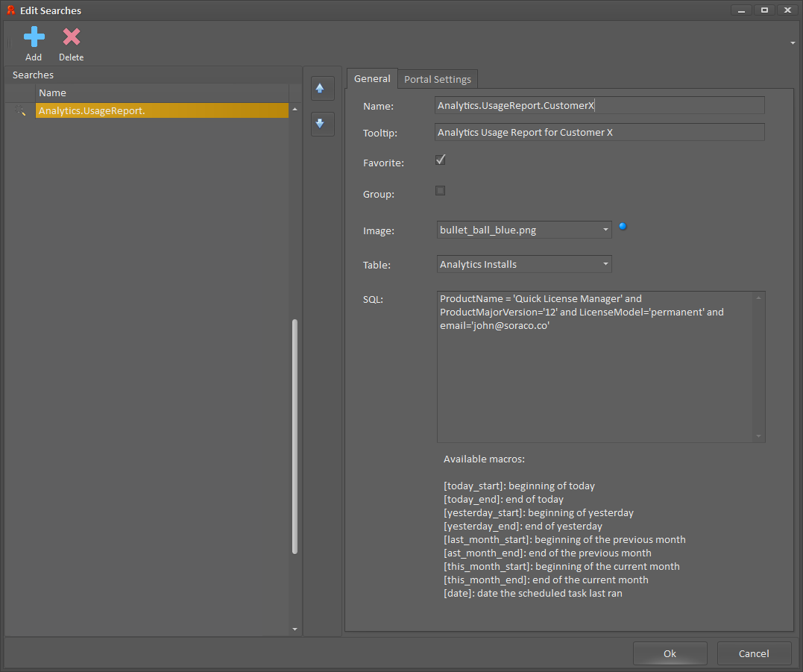Uncheck the Favorite checkbox
803x672 pixels.
(441, 160)
